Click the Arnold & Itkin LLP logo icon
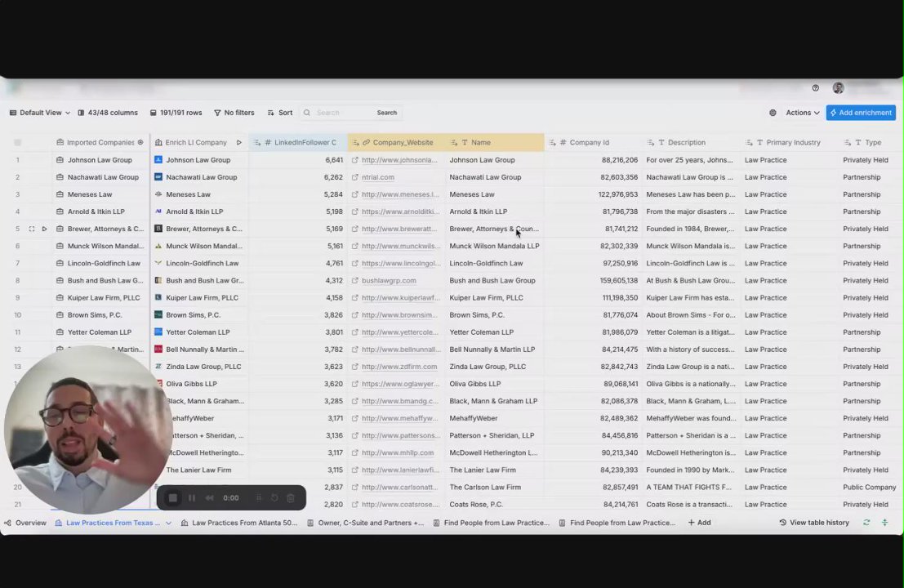This screenshot has width=904, height=588. 158,212
